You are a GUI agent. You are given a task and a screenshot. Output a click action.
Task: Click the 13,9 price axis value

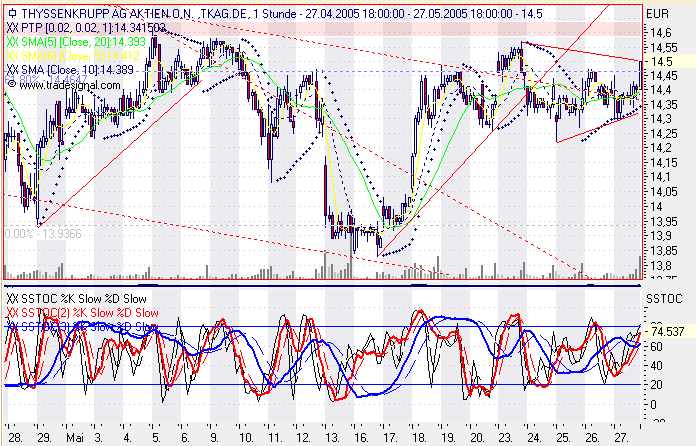point(661,236)
